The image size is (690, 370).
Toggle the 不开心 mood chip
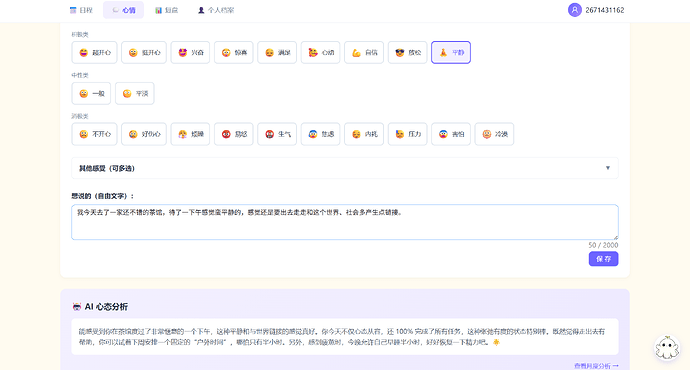pos(94,134)
